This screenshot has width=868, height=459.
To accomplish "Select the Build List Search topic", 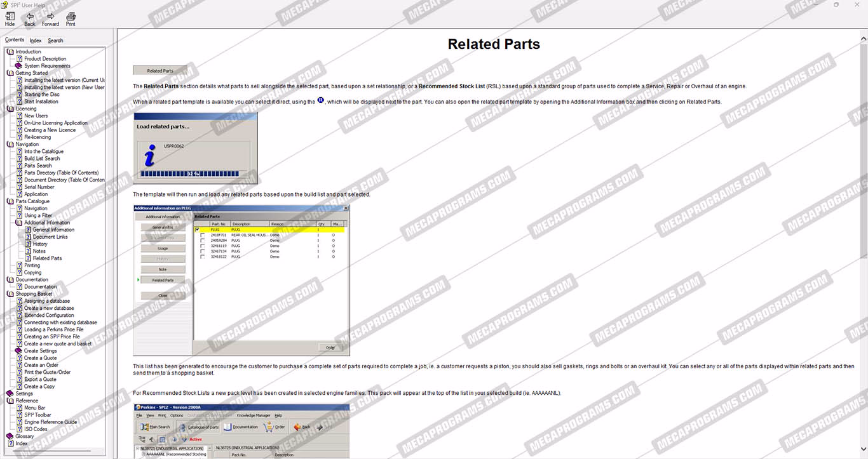I will coord(42,159).
